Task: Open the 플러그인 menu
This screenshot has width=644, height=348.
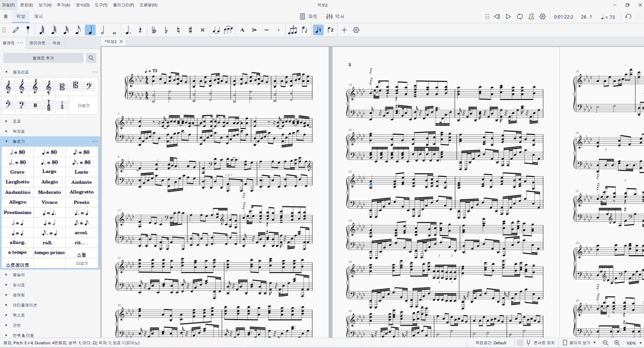Action: [123, 5]
